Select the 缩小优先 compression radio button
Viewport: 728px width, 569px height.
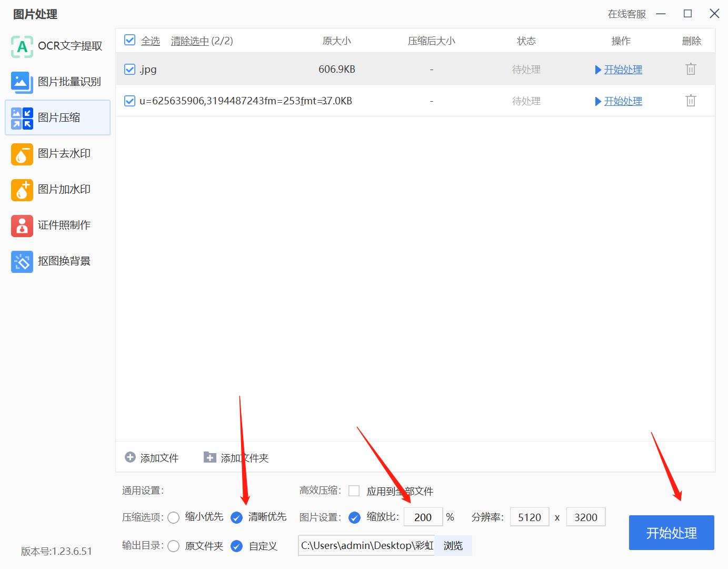[x=174, y=517]
